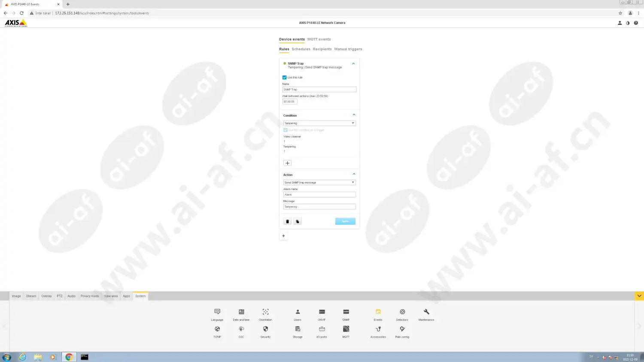This screenshot has width=644, height=362.
Task: Delete the SNMP Trap rule with trash icon
Action: (x=288, y=221)
